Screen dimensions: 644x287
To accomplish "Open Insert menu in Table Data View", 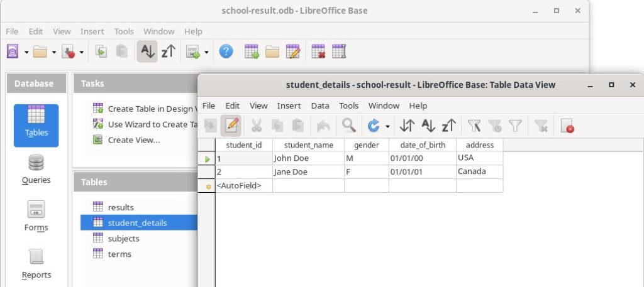I will click(289, 106).
